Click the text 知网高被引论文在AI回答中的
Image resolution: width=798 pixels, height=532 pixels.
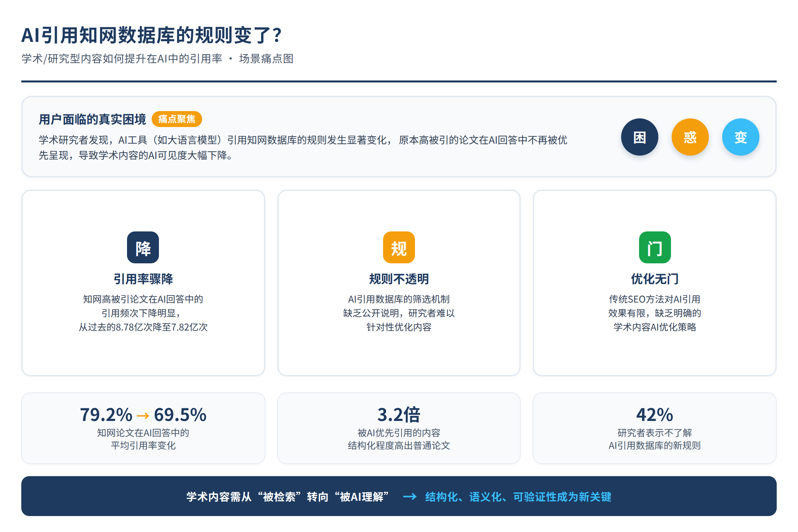[143, 299]
